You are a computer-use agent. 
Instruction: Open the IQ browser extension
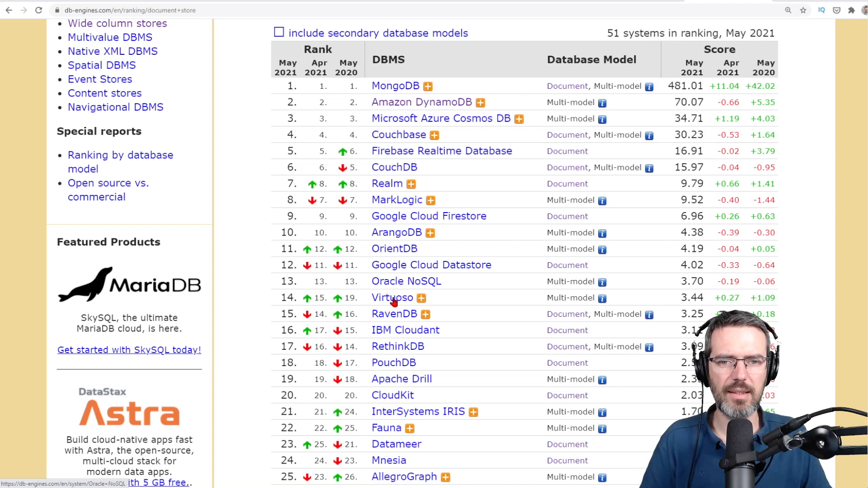pos(821,10)
